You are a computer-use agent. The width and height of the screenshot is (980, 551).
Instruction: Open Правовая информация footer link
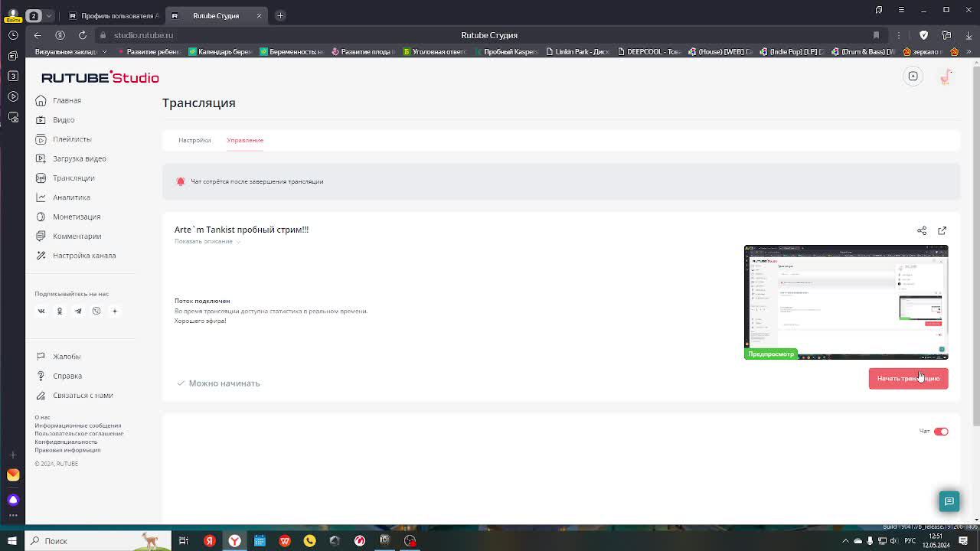[67, 450]
